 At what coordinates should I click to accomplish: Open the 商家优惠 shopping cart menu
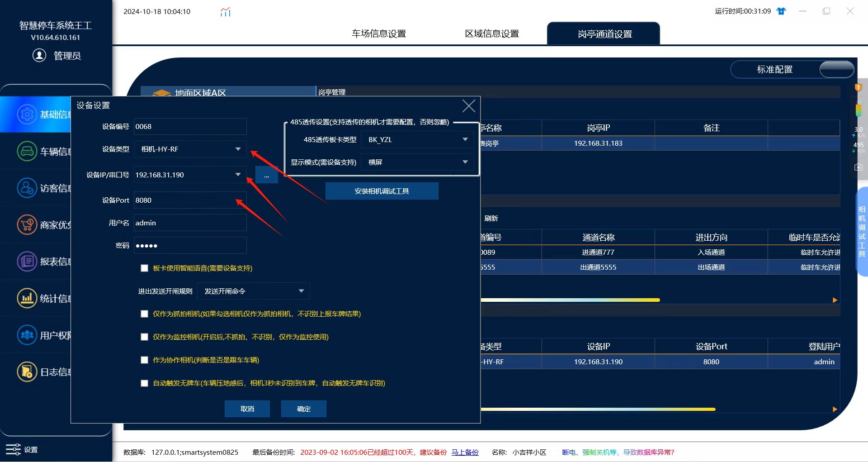27,224
